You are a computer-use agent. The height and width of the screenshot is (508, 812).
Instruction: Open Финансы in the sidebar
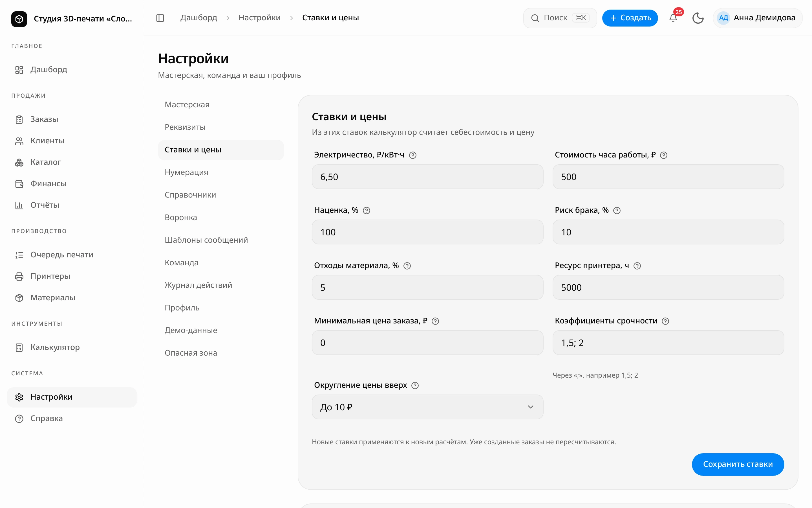(72, 184)
